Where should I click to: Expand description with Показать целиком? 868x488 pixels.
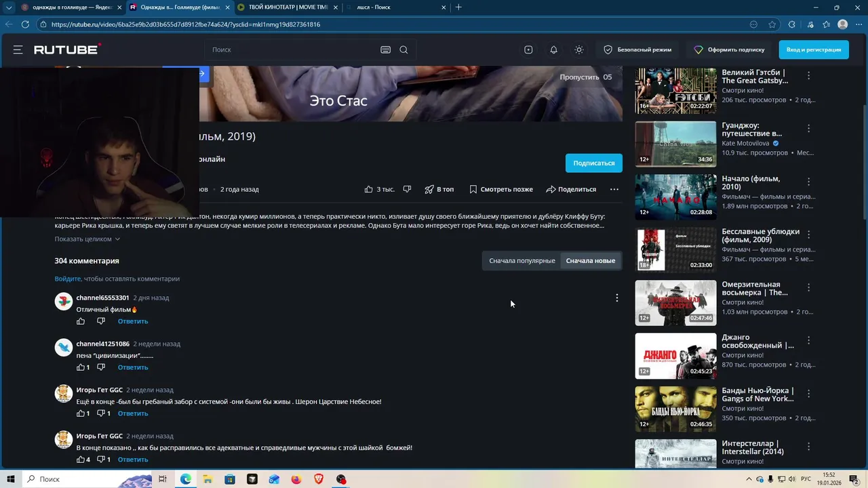click(x=87, y=239)
